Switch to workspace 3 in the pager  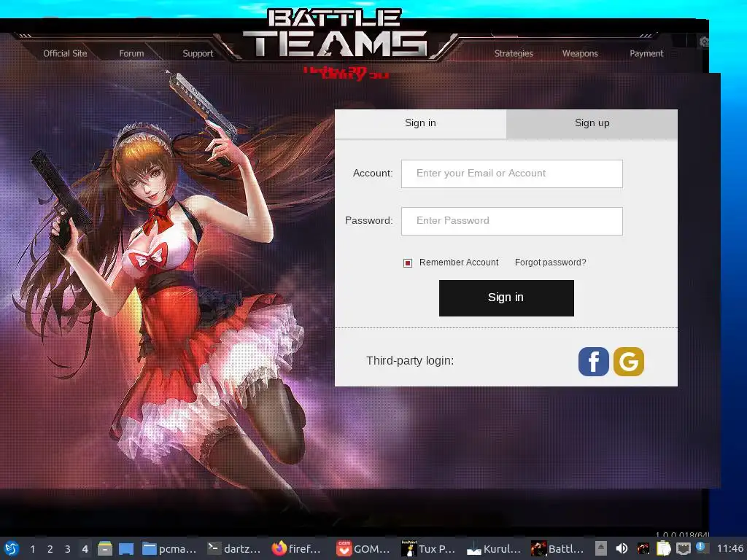(x=68, y=549)
